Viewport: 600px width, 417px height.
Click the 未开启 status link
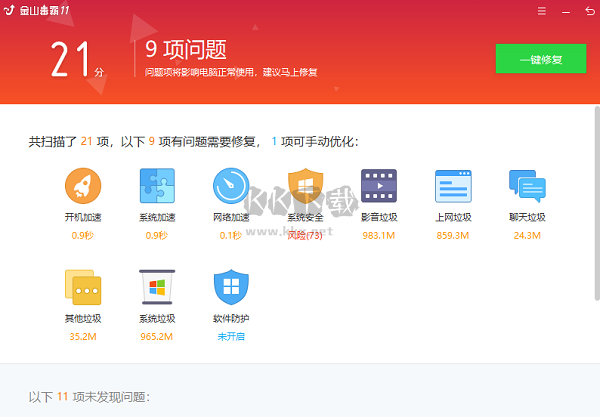tap(231, 337)
